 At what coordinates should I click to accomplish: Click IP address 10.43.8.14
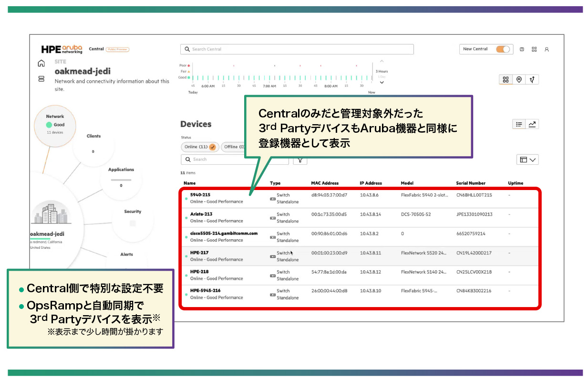click(x=371, y=215)
